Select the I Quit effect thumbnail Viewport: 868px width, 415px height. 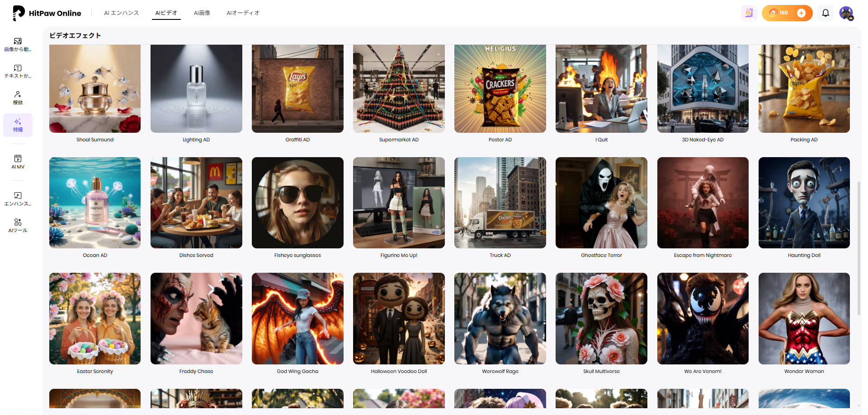pyautogui.click(x=601, y=89)
